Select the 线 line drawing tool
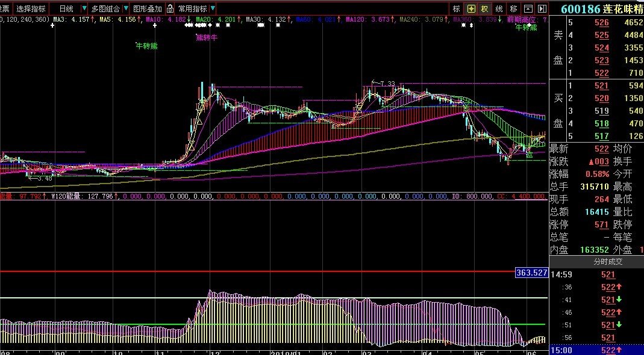The image size is (644, 355). click(x=499, y=8)
